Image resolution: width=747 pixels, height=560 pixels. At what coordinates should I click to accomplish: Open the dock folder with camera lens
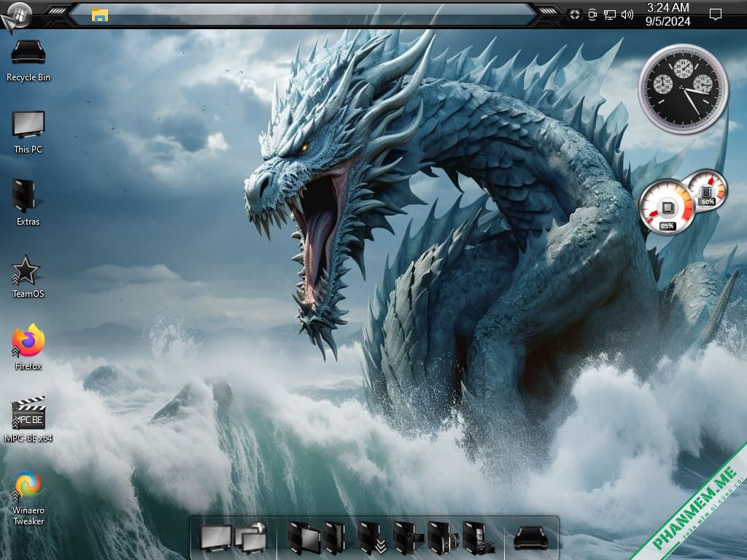click(443, 538)
